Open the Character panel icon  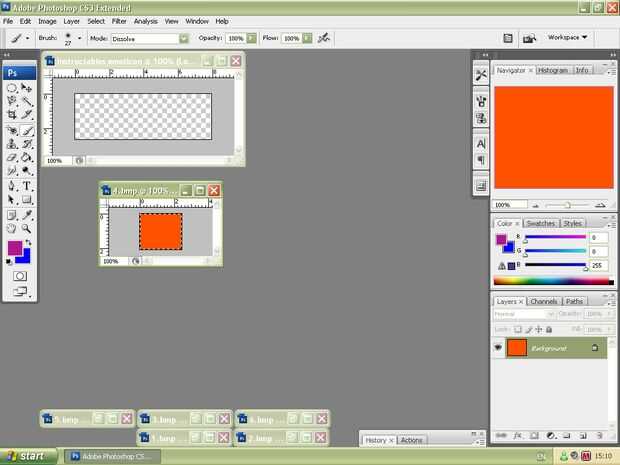[481, 144]
